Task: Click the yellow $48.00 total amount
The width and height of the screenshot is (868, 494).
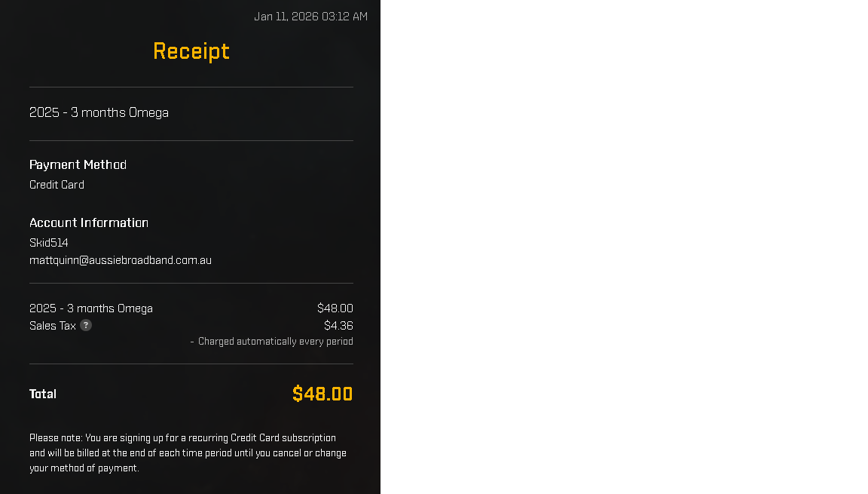Action: pyautogui.click(x=322, y=394)
